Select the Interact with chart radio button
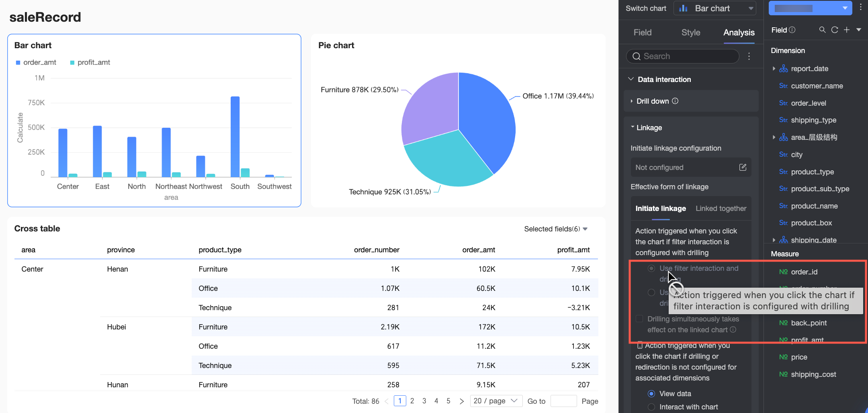 pos(651,407)
